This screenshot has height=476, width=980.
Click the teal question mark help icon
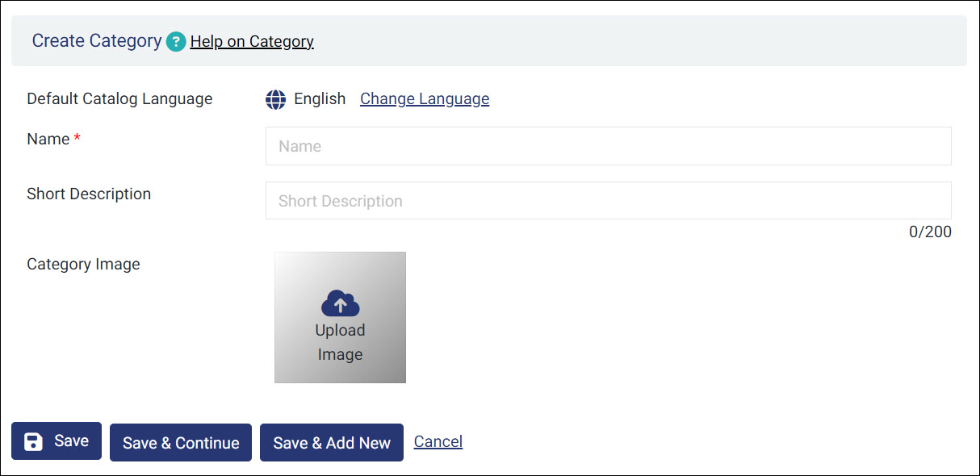(176, 41)
